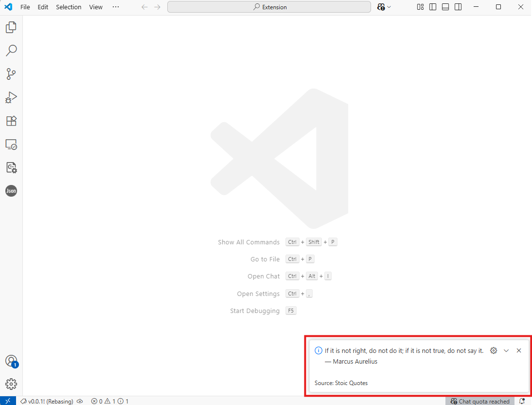Expand the Copilot dropdown chevron
Image resolution: width=532 pixels, height=405 pixels.
click(x=389, y=7)
